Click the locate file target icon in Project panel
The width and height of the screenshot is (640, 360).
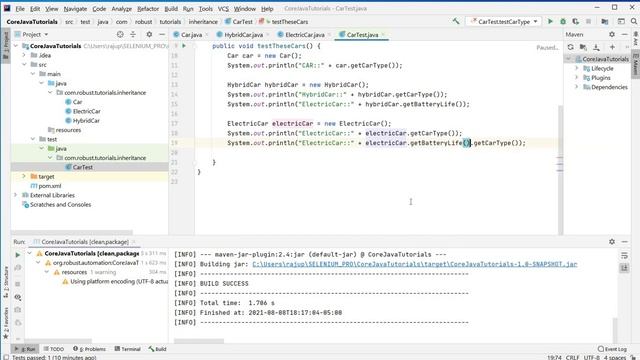click(x=120, y=35)
